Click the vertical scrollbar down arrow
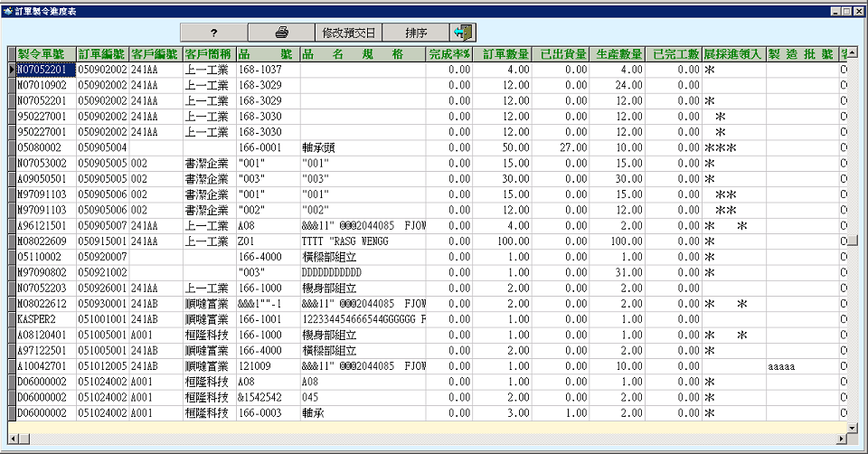 pos(852,426)
